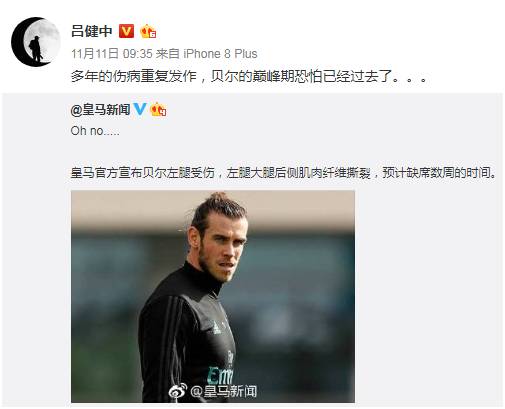Image resolution: width=505 pixels, height=409 pixels.
Task: Click the Weibo eye logo watermark on the photo
Action: (x=178, y=391)
